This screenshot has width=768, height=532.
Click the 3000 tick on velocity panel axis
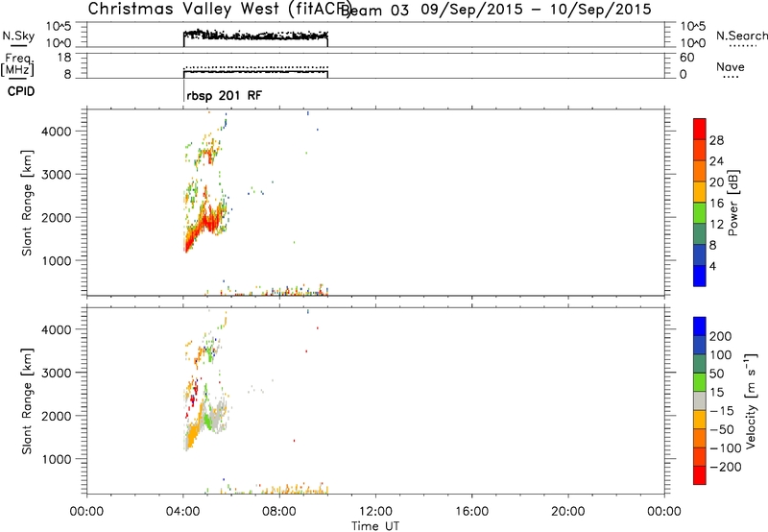[x=57, y=373]
